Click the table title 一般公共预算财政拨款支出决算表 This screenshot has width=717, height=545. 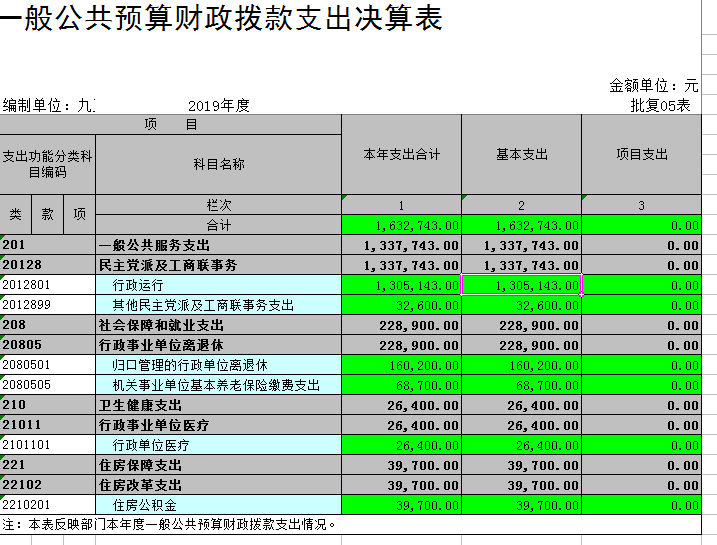pos(222,20)
